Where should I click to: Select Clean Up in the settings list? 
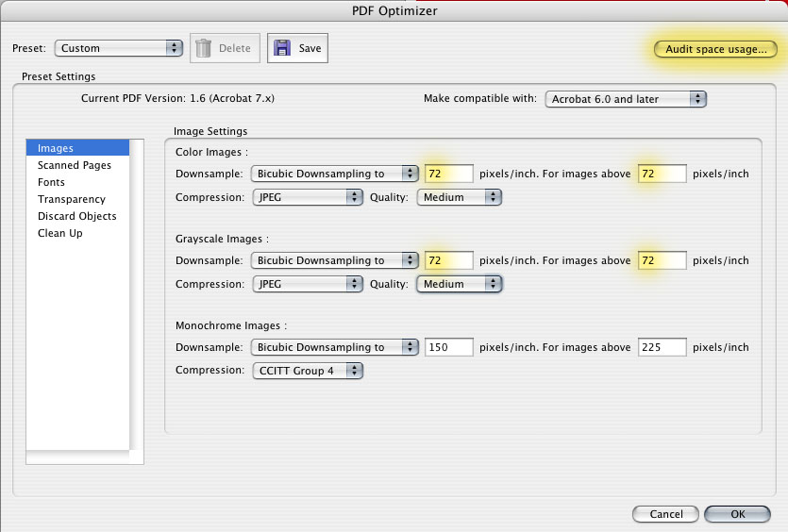pos(78,234)
